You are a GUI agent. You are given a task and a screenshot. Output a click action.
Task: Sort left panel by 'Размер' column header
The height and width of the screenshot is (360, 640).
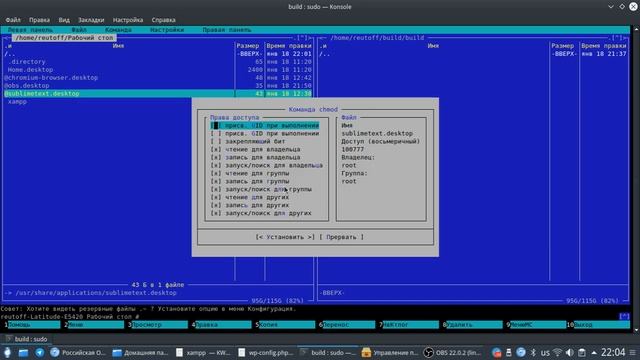coord(248,46)
